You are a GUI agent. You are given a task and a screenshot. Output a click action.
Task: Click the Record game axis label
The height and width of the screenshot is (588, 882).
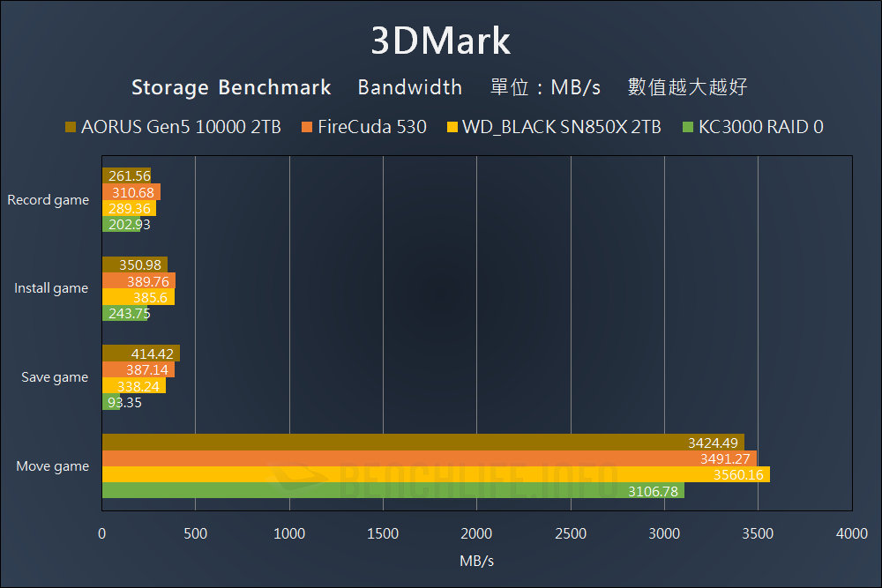49,200
